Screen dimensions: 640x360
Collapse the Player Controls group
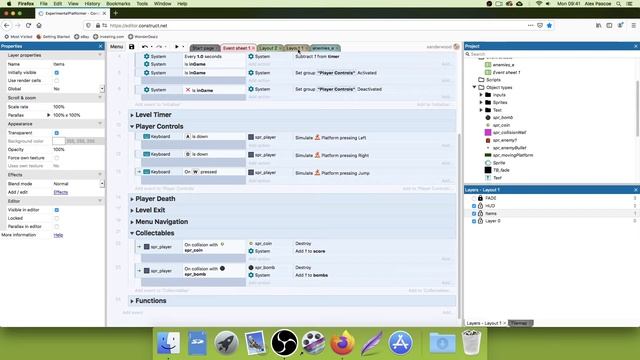click(132, 127)
